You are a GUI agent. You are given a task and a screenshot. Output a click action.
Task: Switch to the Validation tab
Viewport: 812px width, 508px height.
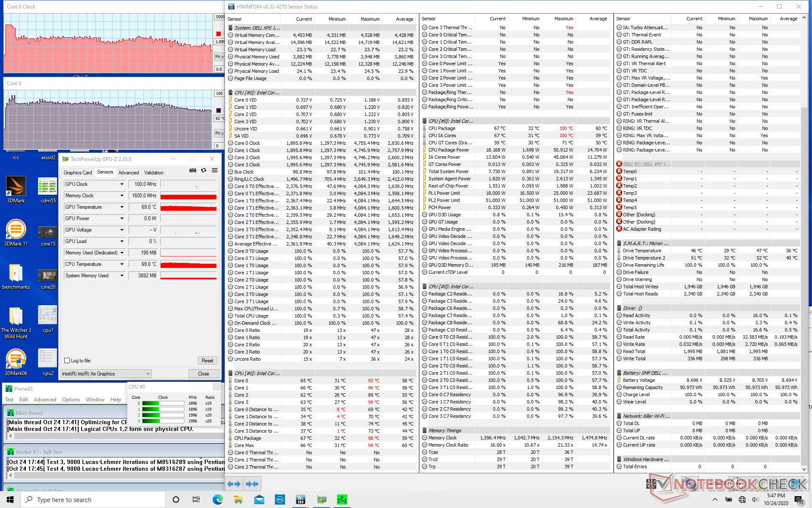click(x=154, y=173)
